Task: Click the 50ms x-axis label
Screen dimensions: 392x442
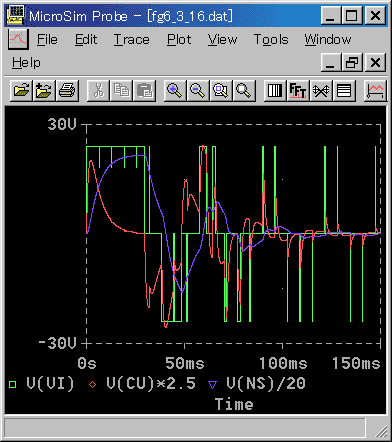Action: pyautogui.click(x=185, y=363)
